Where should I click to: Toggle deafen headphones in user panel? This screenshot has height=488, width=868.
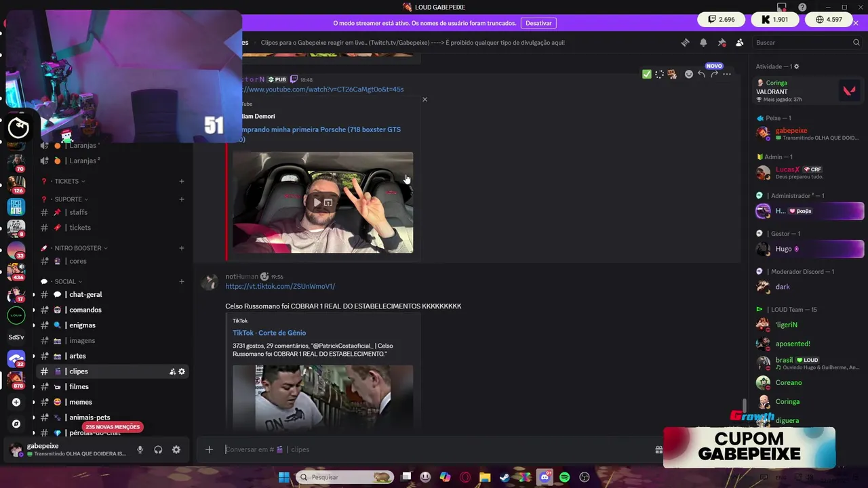coord(158,449)
